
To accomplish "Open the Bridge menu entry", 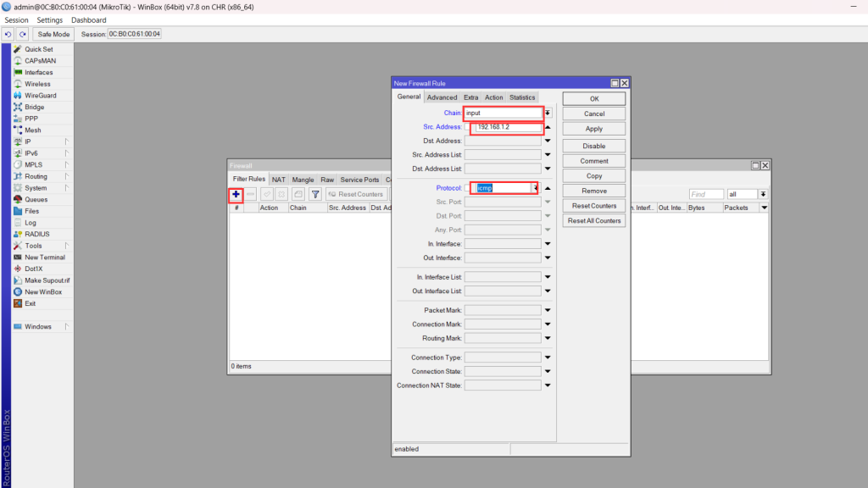I will 34,108.
